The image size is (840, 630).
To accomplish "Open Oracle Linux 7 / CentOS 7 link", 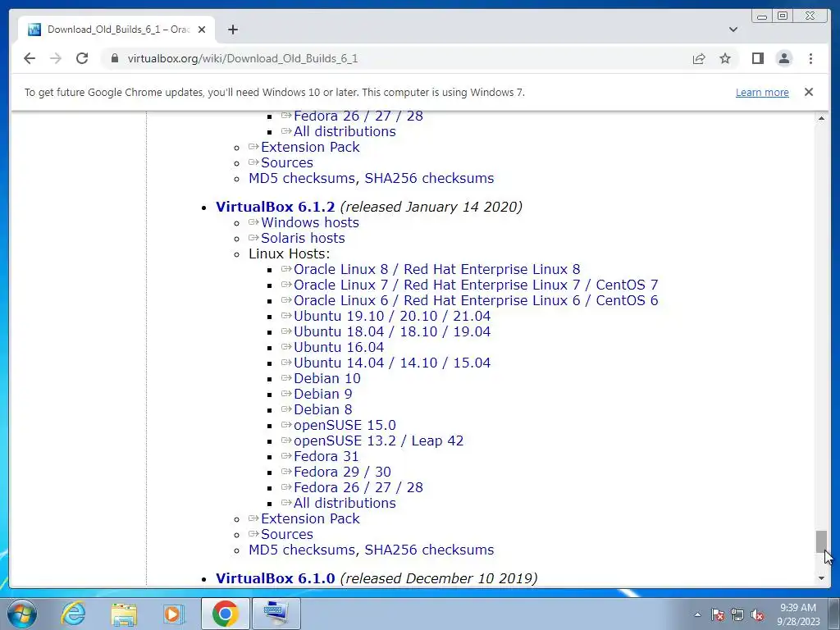I will (476, 285).
